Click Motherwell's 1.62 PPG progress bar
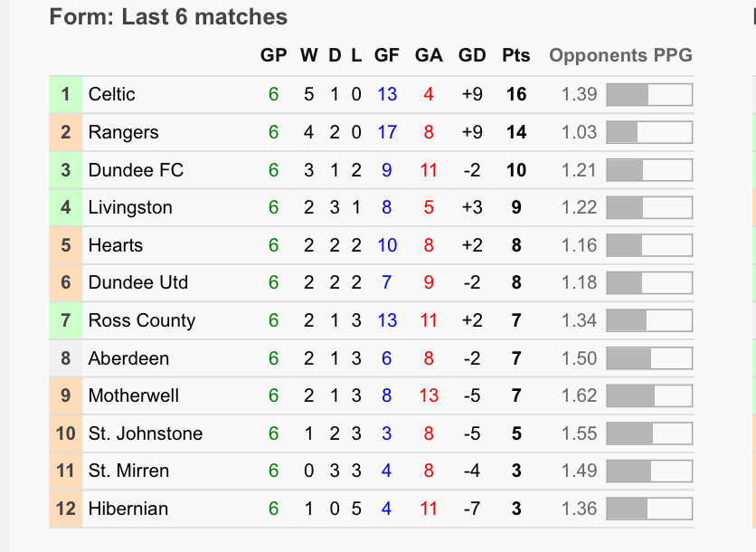The height and width of the screenshot is (552, 756). [x=649, y=395]
